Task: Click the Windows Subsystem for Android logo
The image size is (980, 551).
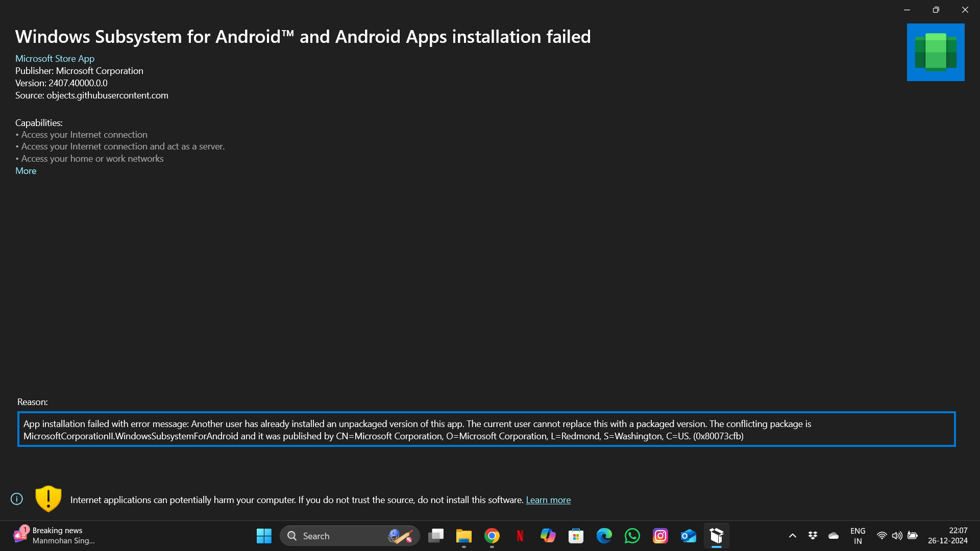Action: pos(936,52)
